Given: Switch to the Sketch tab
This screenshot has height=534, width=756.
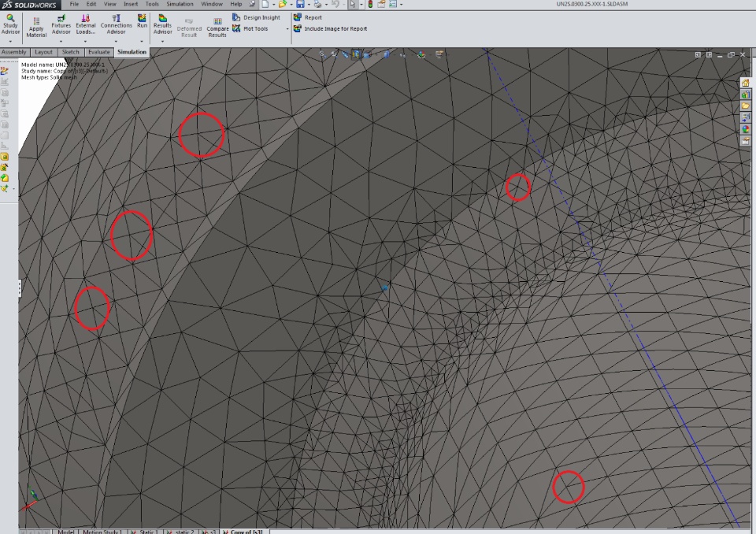Looking at the screenshot, I should tap(70, 52).
